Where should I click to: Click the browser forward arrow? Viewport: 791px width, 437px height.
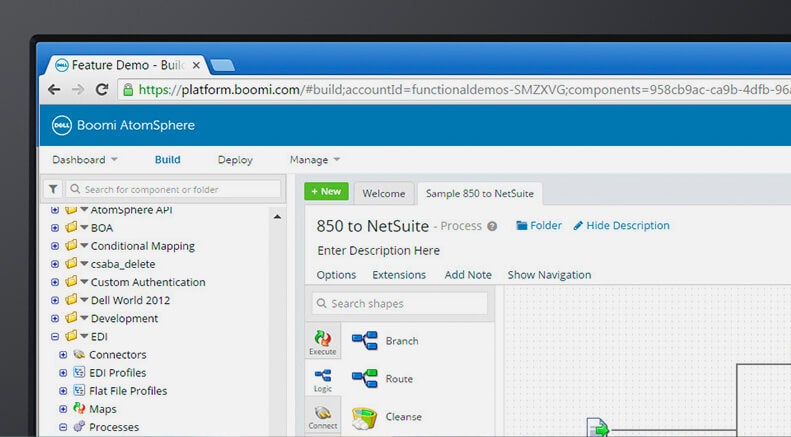coord(78,90)
